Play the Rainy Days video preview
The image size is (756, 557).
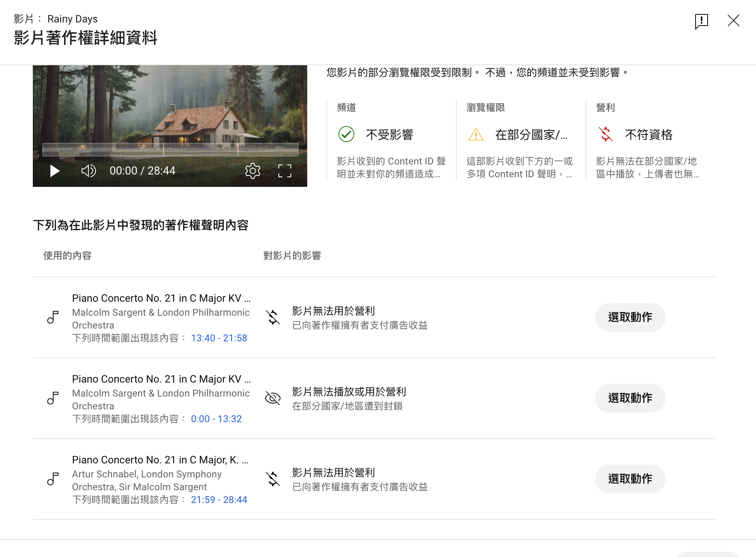55,171
